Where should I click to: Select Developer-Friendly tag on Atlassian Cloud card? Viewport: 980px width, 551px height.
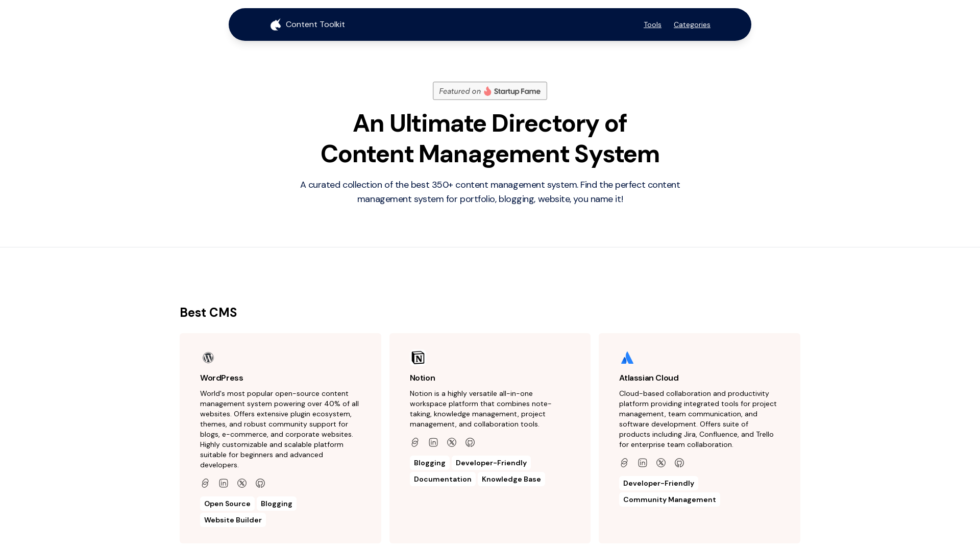[x=658, y=483]
